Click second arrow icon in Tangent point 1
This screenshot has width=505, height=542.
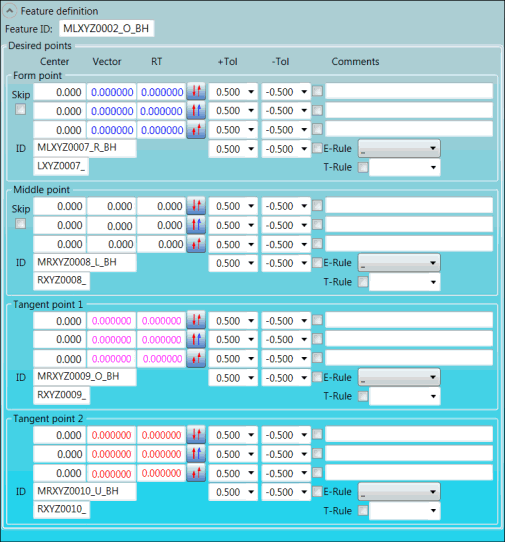click(x=196, y=339)
